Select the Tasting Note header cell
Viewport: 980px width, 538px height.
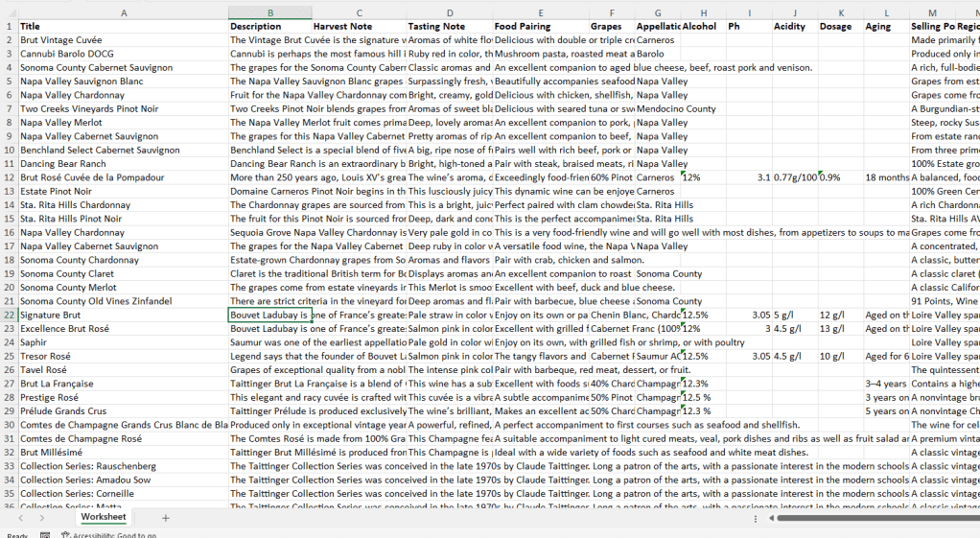tap(449, 26)
